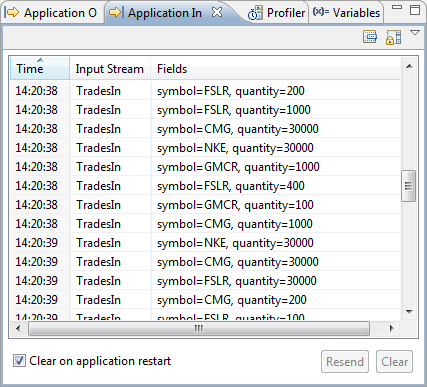Image resolution: width=427 pixels, height=387 pixels.
Task: Sort by the Time column header
Action: (x=40, y=69)
